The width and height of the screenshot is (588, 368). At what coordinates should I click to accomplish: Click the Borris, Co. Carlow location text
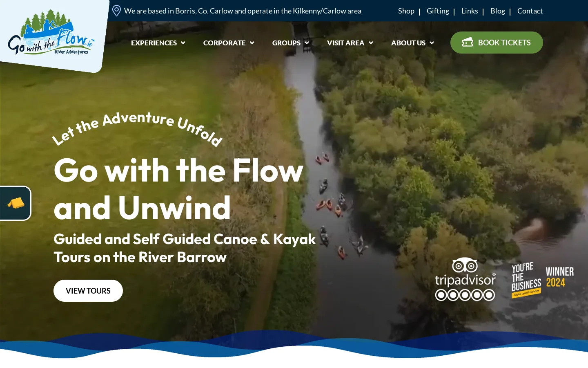[243, 11]
